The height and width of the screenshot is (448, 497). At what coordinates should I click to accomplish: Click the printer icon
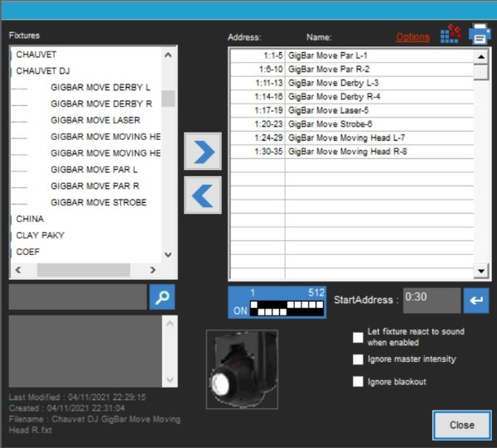click(480, 35)
